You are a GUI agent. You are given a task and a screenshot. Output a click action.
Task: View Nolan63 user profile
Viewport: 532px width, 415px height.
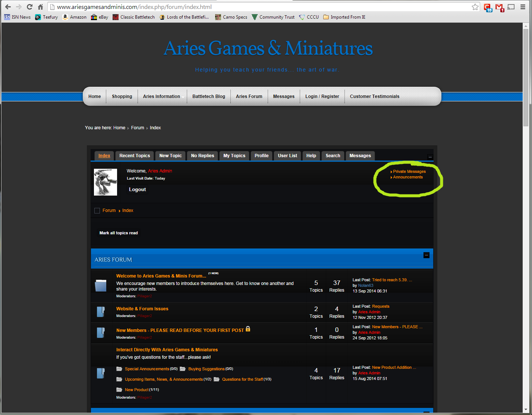tap(366, 285)
